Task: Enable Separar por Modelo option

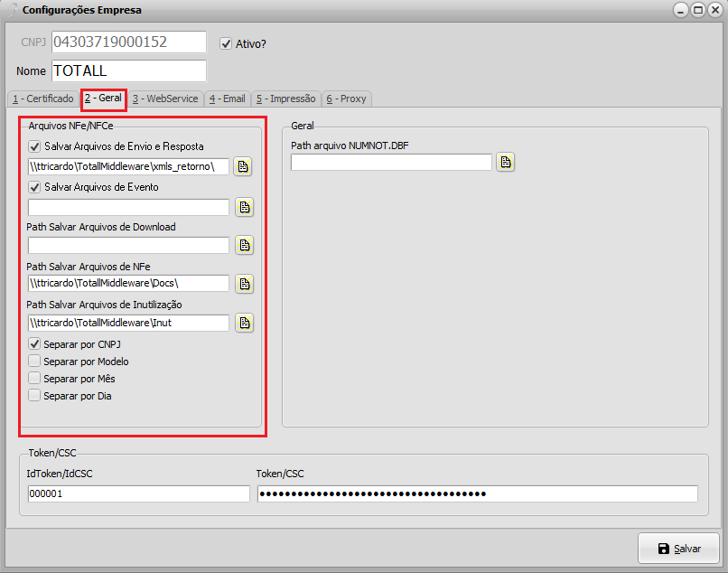Action: click(34, 362)
